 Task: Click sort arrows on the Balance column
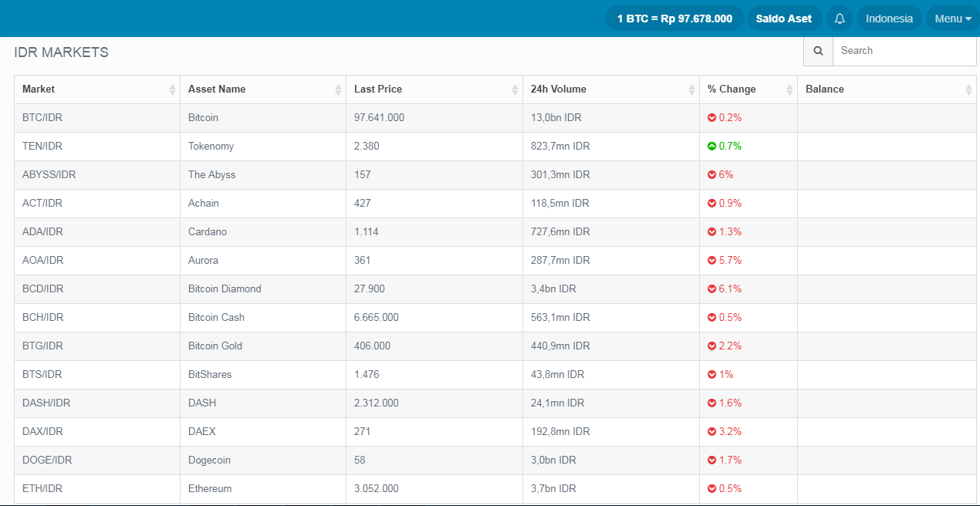tap(968, 89)
